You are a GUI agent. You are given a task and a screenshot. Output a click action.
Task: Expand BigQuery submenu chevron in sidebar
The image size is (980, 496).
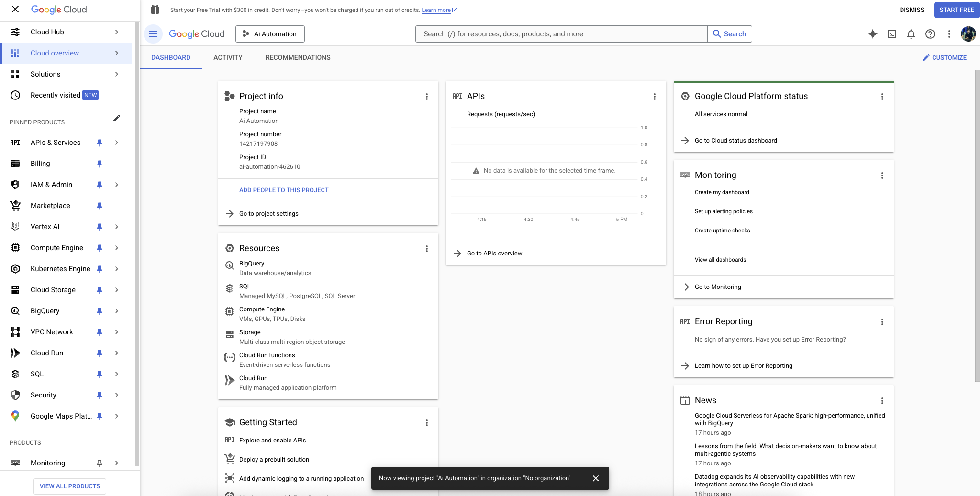(x=117, y=311)
